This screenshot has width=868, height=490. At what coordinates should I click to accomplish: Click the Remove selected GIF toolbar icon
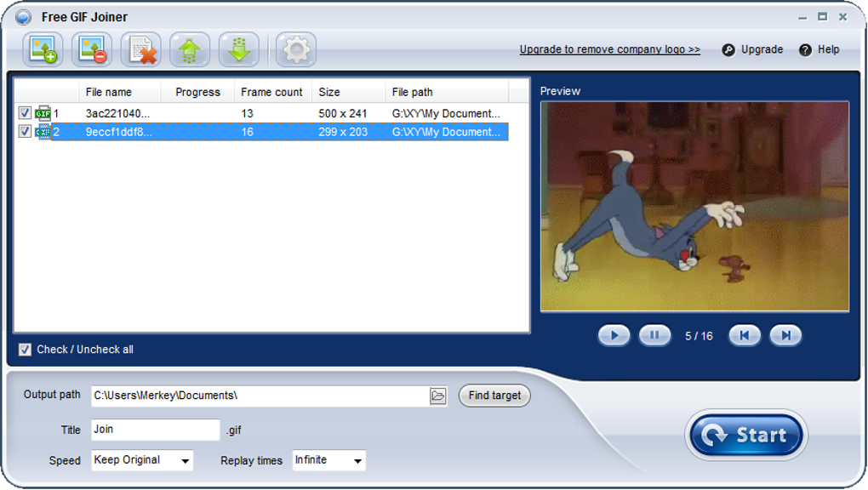pos(91,50)
